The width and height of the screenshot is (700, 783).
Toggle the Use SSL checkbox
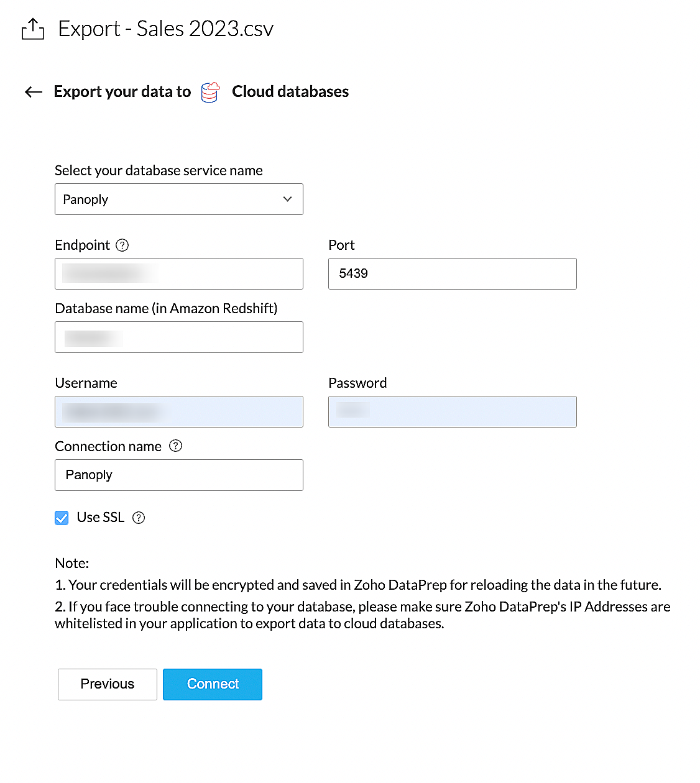pyautogui.click(x=62, y=518)
